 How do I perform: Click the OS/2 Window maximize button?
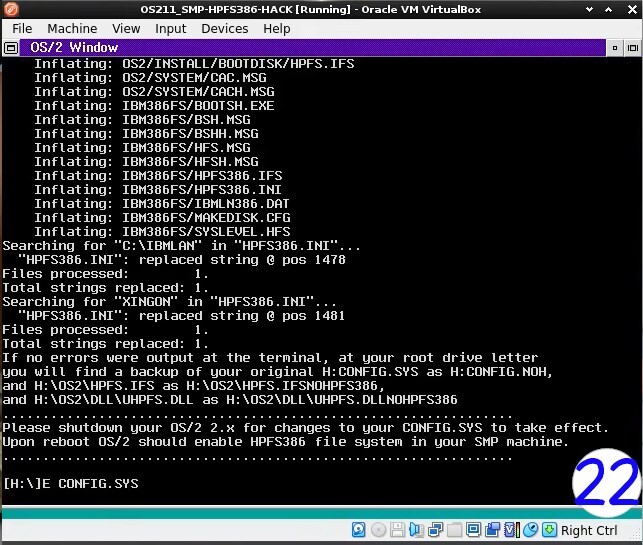632,48
